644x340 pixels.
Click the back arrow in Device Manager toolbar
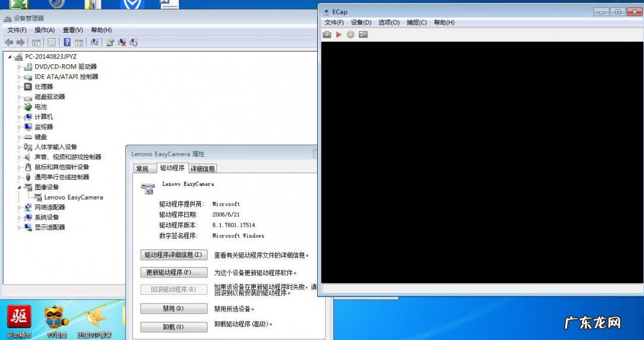[x=9, y=42]
